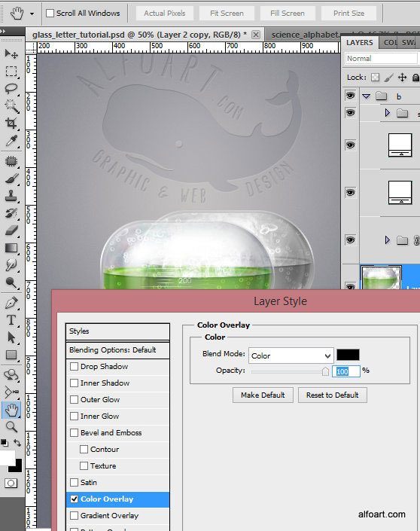Click the lock all padlock icon

pos(415,78)
